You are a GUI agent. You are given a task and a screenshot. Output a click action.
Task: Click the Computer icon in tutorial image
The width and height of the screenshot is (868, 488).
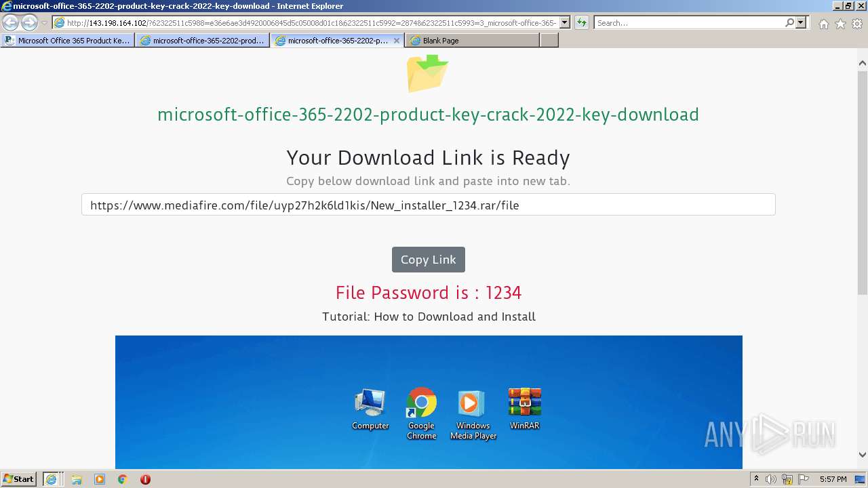[x=370, y=409]
